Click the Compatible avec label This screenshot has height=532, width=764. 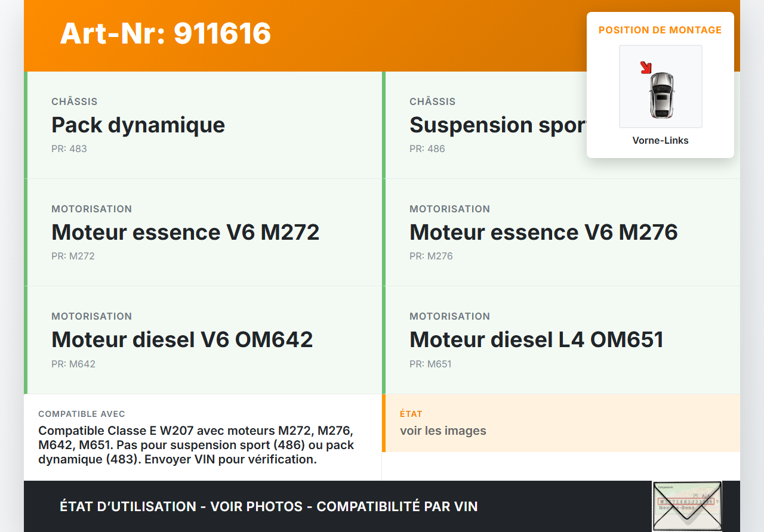click(x=82, y=414)
